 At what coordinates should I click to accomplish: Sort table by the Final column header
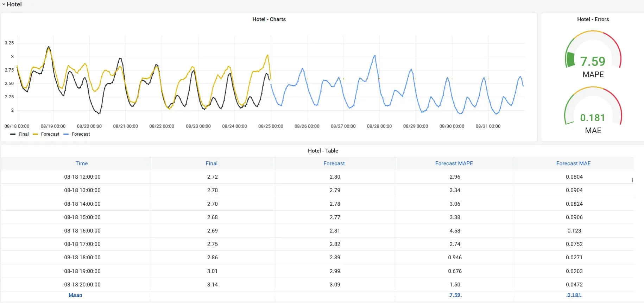211,163
